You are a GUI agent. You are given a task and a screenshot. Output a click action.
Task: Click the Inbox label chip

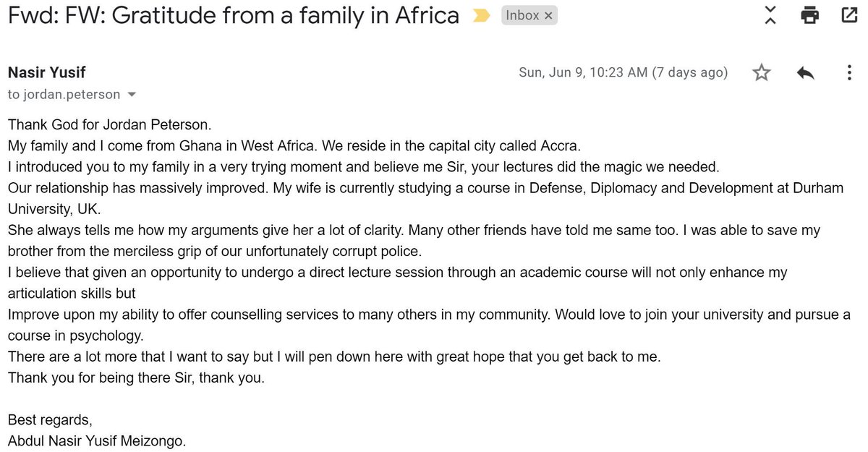(x=522, y=15)
